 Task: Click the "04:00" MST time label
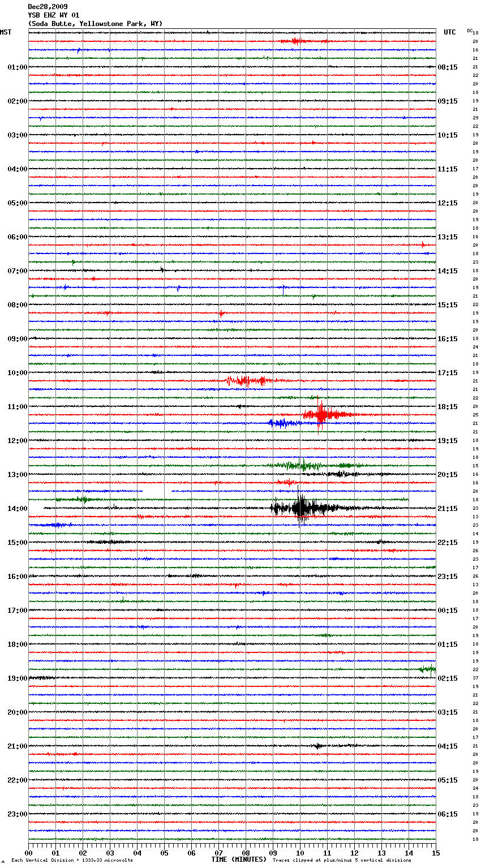[18, 169]
